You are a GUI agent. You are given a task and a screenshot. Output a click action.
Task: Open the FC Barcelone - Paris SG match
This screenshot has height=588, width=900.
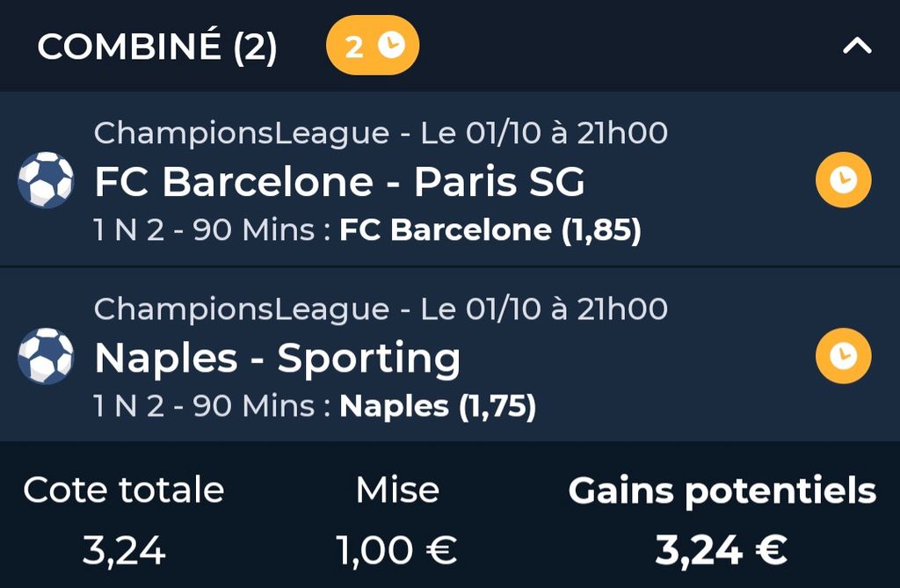(339, 182)
